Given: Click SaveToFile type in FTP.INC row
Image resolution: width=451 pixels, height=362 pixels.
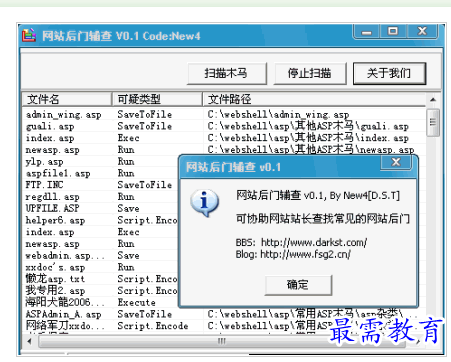Looking at the screenshot, I should click(x=145, y=185).
